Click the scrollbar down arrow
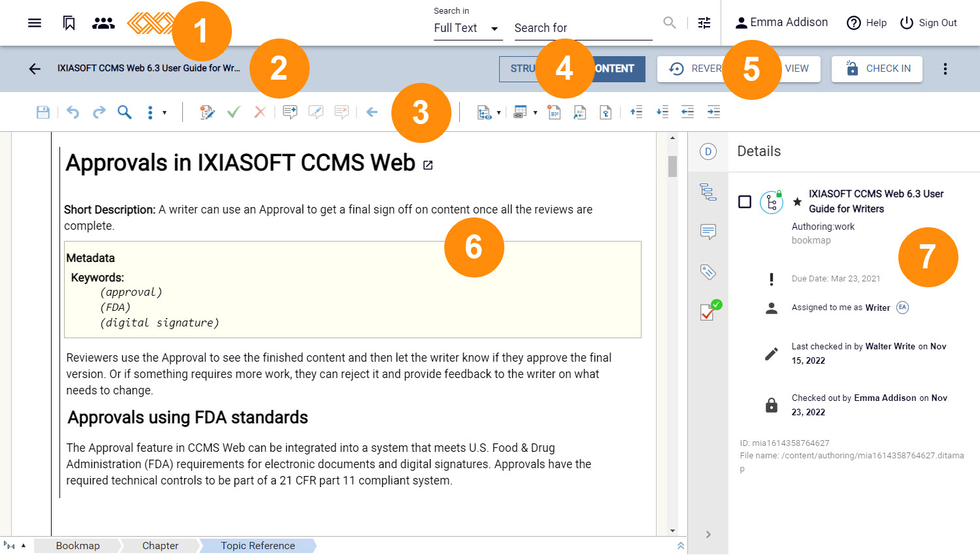Screen dimensions: 980x555 672,531
